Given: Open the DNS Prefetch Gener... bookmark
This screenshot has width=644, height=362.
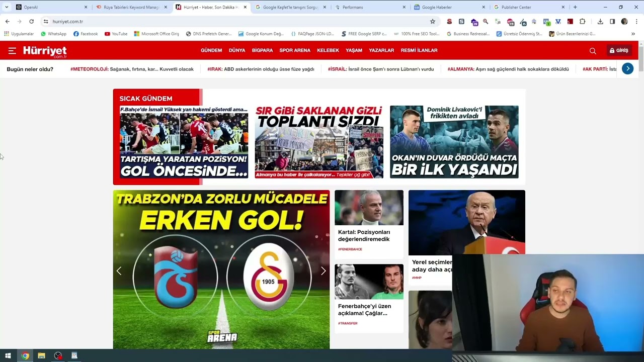Looking at the screenshot, I should 209,34.
